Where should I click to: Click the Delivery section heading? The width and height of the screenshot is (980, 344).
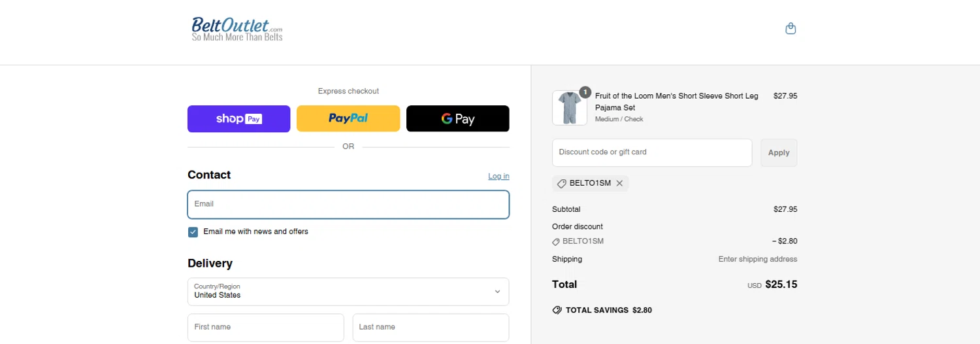point(210,264)
